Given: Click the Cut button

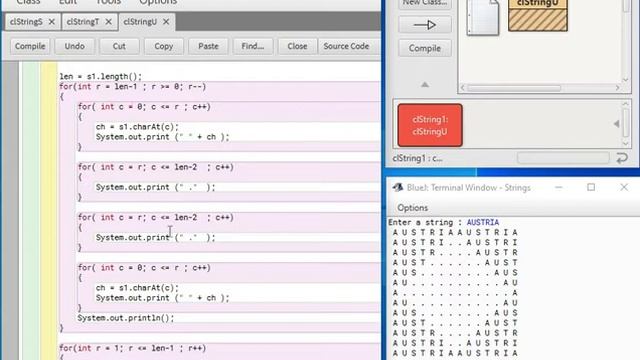Looking at the screenshot, I should coord(119,46).
